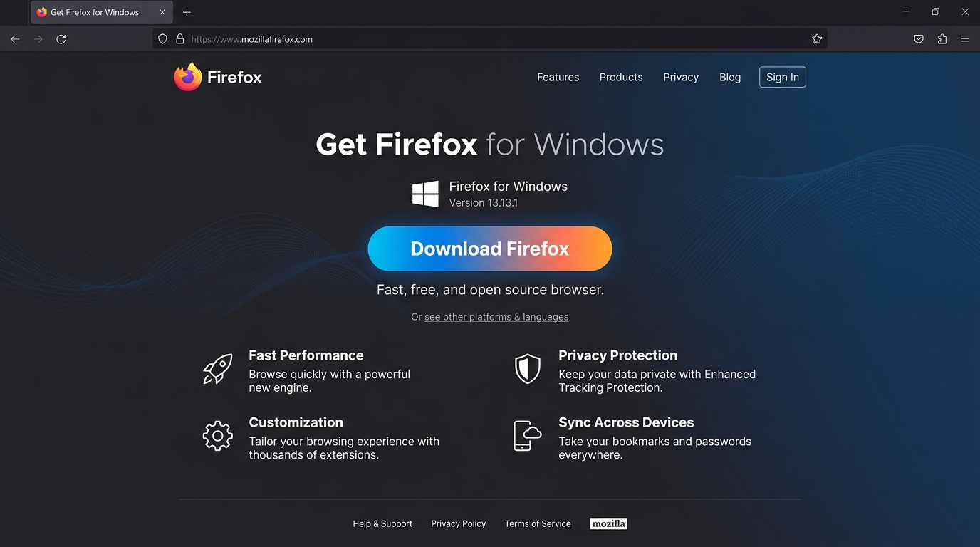This screenshot has height=547, width=980.
Task: Open Help & Support footer link
Action: click(x=382, y=523)
